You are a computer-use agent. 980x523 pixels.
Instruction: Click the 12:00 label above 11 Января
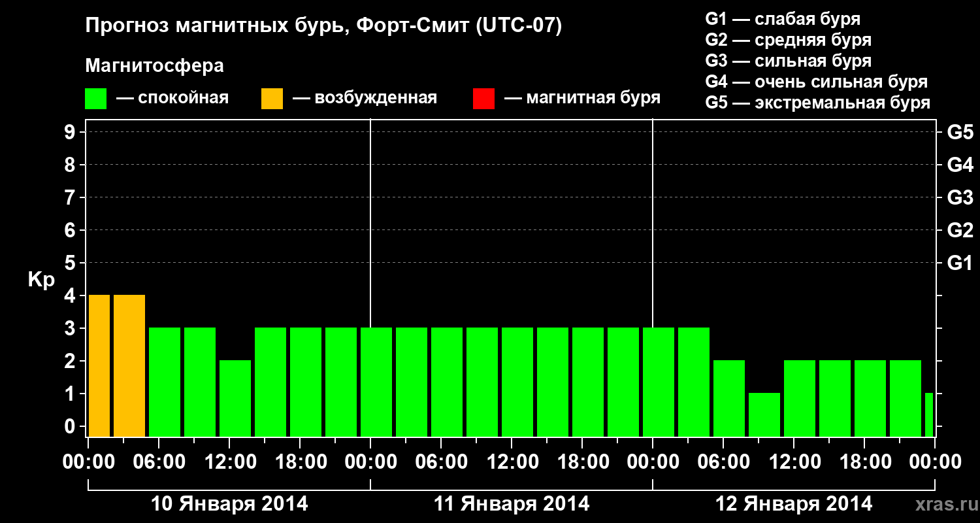pos(512,462)
